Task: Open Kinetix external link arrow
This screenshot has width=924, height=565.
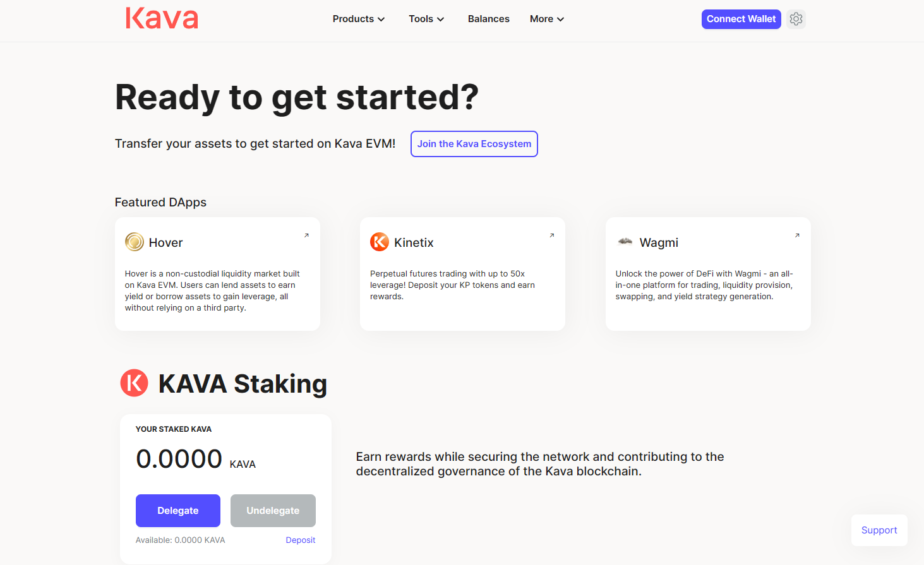Action: pyautogui.click(x=551, y=235)
